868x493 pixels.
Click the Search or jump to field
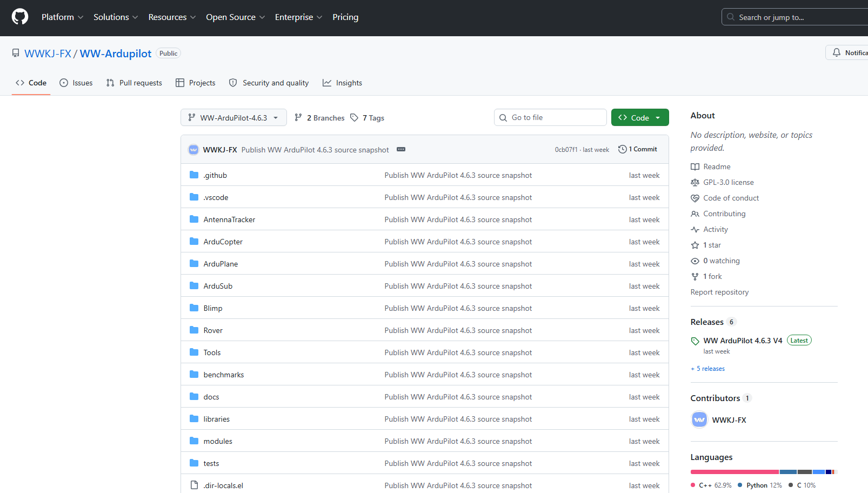pyautogui.click(x=794, y=17)
